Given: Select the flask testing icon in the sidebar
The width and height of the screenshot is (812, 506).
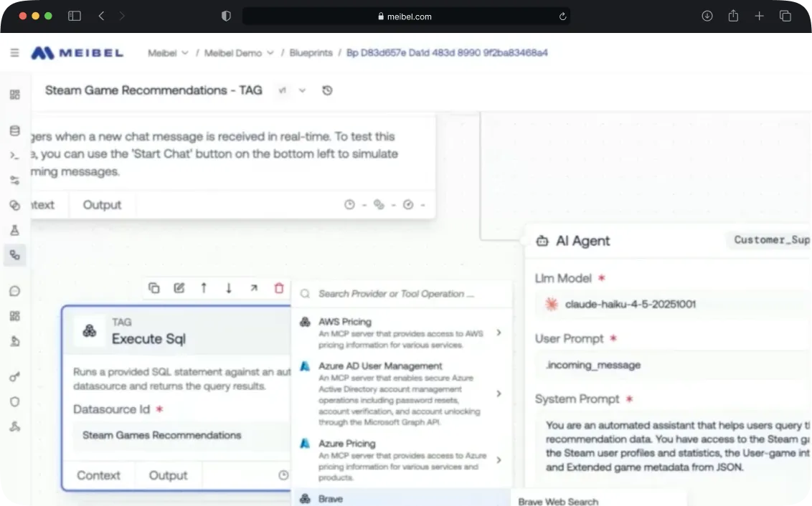Looking at the screenshot, I should (x=14, y=230).
